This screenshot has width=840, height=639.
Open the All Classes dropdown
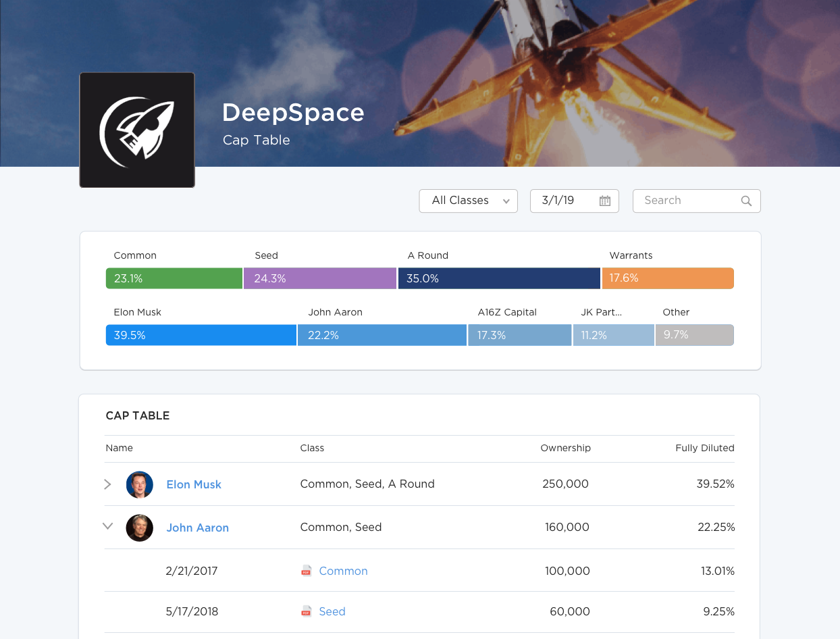tap(469, 201)
